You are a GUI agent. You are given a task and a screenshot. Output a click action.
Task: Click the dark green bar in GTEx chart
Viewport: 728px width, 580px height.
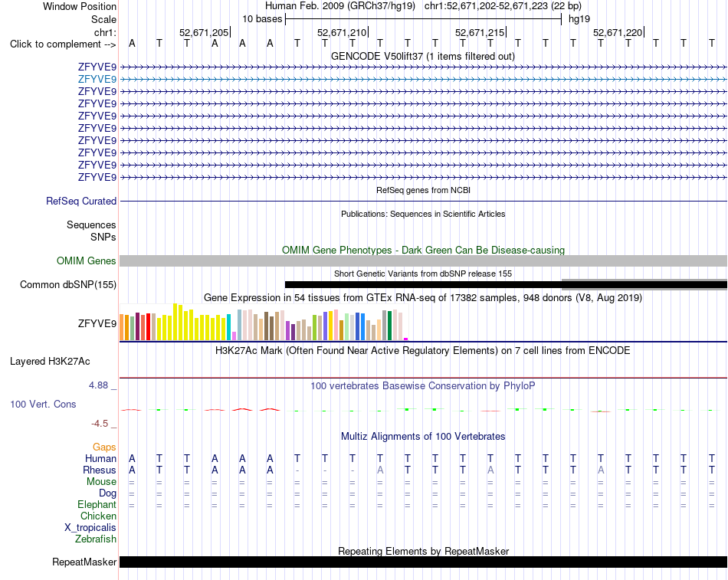point(389,326)
